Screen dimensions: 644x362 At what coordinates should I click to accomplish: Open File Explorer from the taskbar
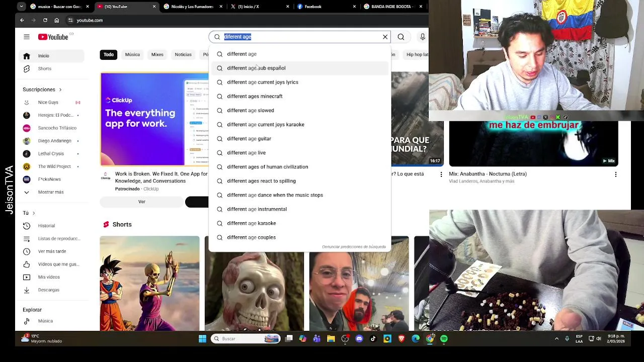pyautogui.click(x=331, y=339)
